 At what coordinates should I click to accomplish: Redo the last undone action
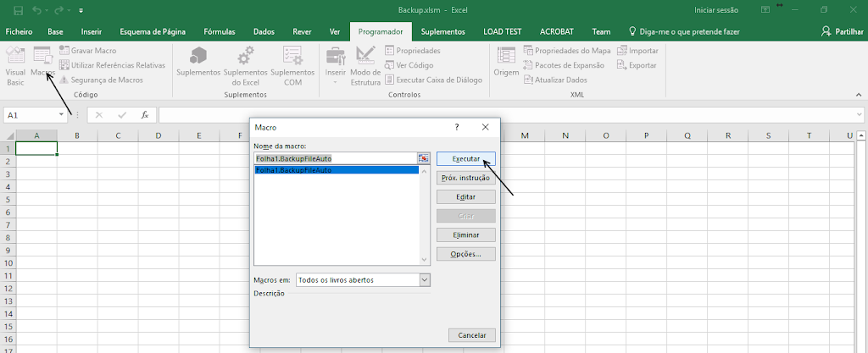click(59, 10)
